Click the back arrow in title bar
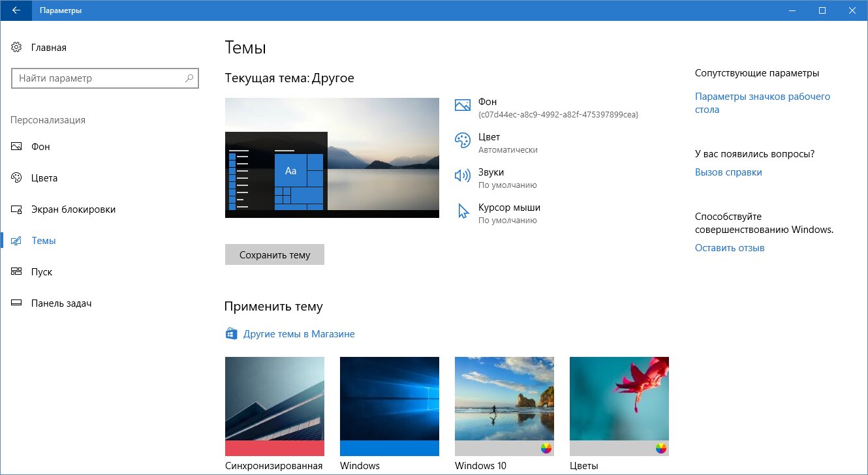Image resolution: width=868 pixels, height=475 pixels. click(x=16, y=10)
